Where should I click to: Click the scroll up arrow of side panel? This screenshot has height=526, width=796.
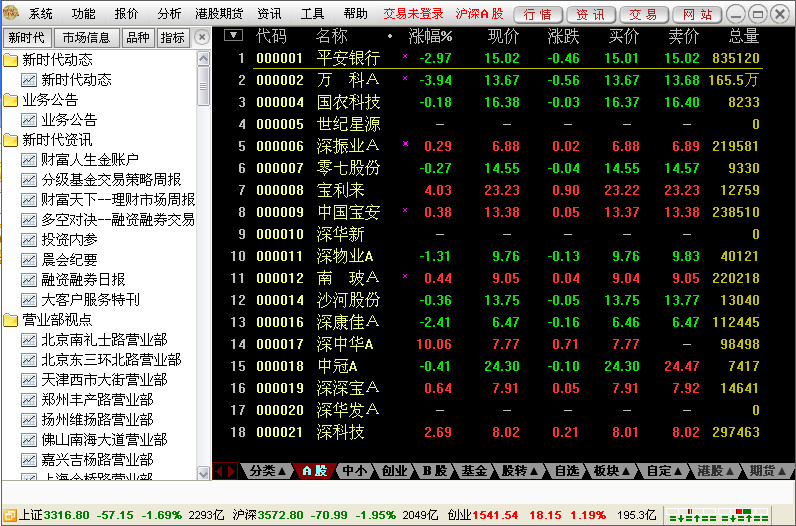[x=204, y=58]
